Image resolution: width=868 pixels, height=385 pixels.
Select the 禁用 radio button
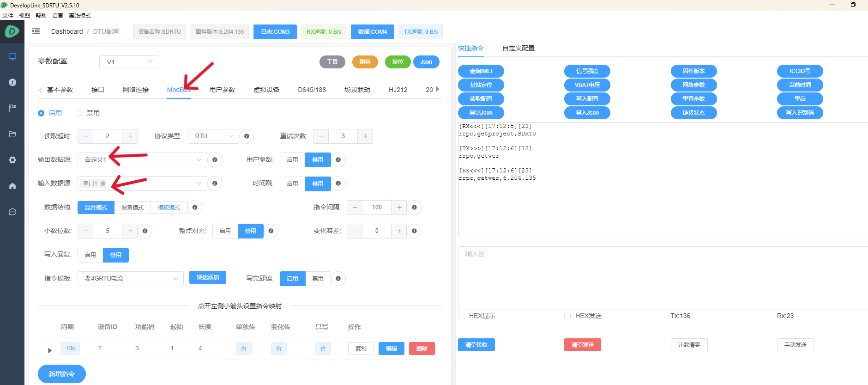79,113
